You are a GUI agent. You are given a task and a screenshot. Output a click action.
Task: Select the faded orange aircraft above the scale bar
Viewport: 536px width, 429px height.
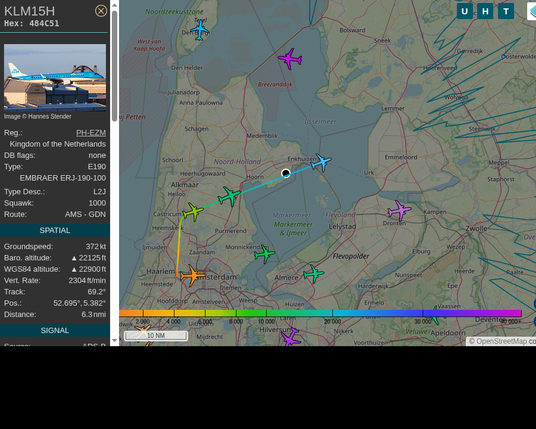pyautogui.click(x=143, y=331)
